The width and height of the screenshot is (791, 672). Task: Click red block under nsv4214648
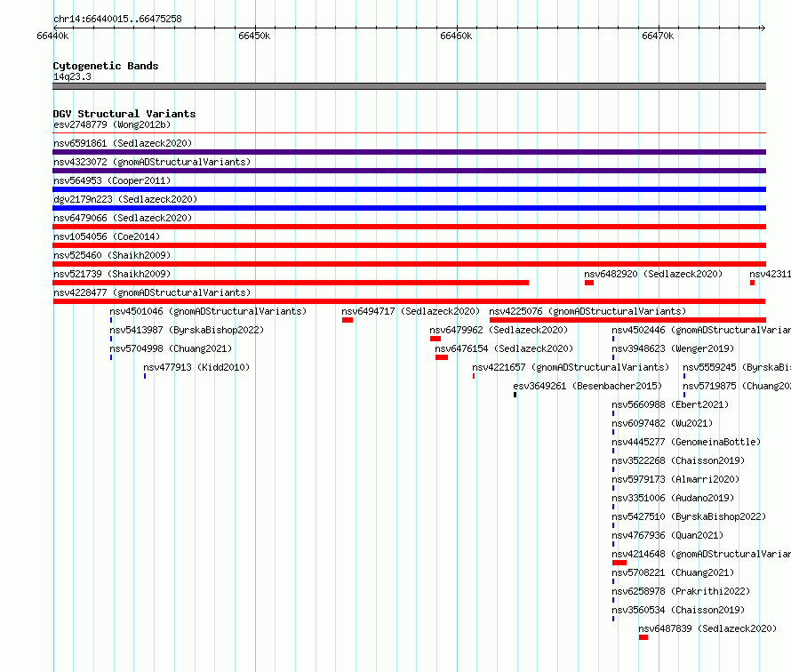[619, 563]
